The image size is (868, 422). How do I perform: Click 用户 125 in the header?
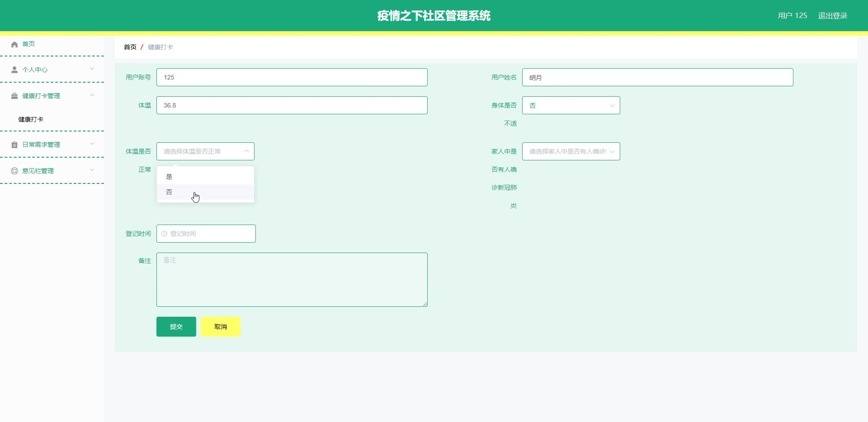coord(793,16)
